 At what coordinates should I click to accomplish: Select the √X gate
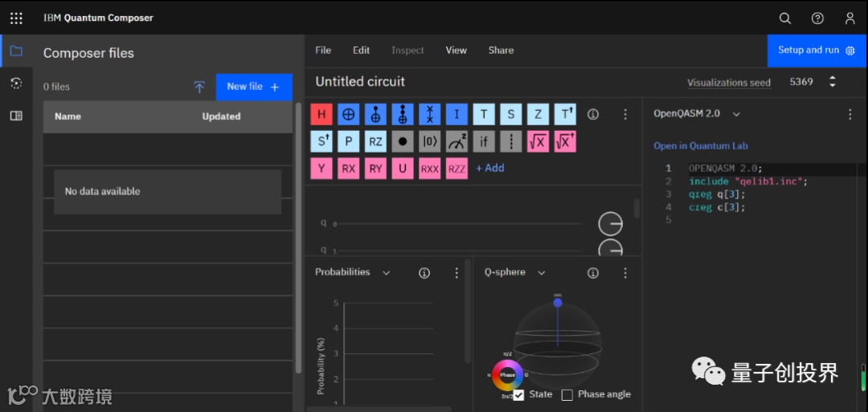[538, 141]
